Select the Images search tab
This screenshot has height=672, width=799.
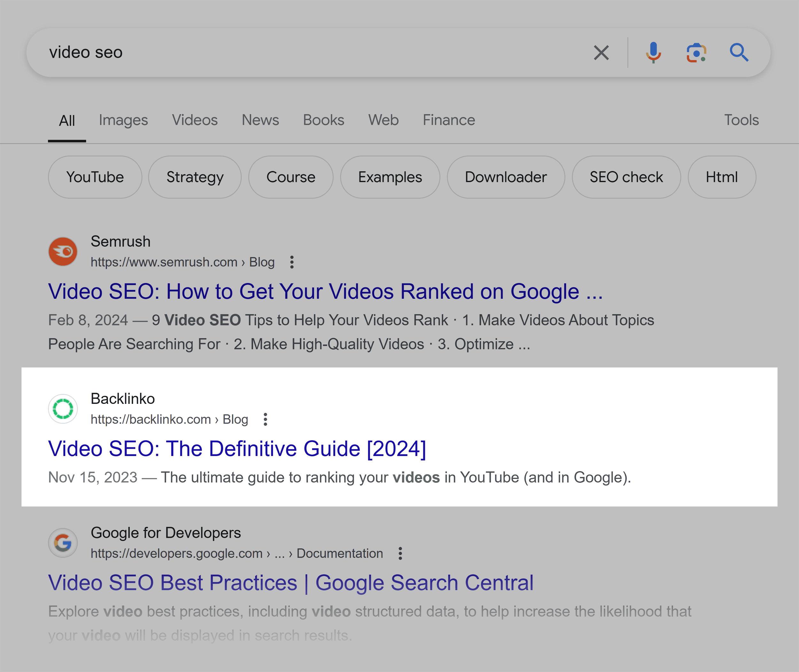coord(123,121)
